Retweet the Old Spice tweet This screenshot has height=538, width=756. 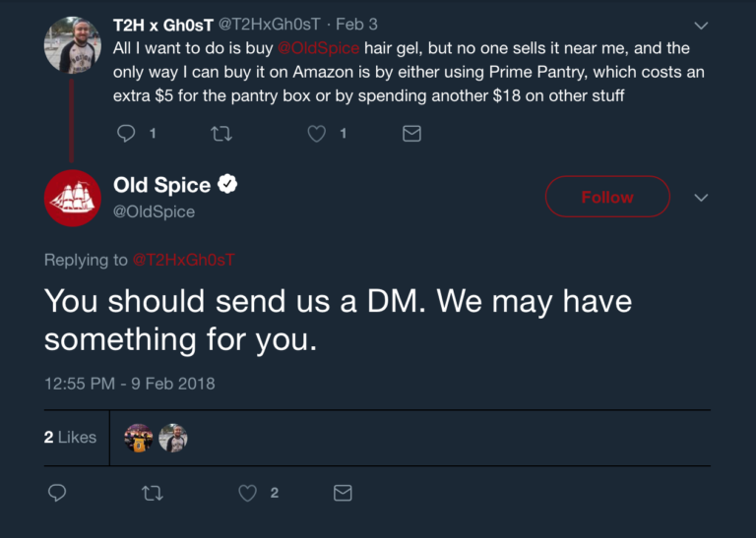point(153,493)
